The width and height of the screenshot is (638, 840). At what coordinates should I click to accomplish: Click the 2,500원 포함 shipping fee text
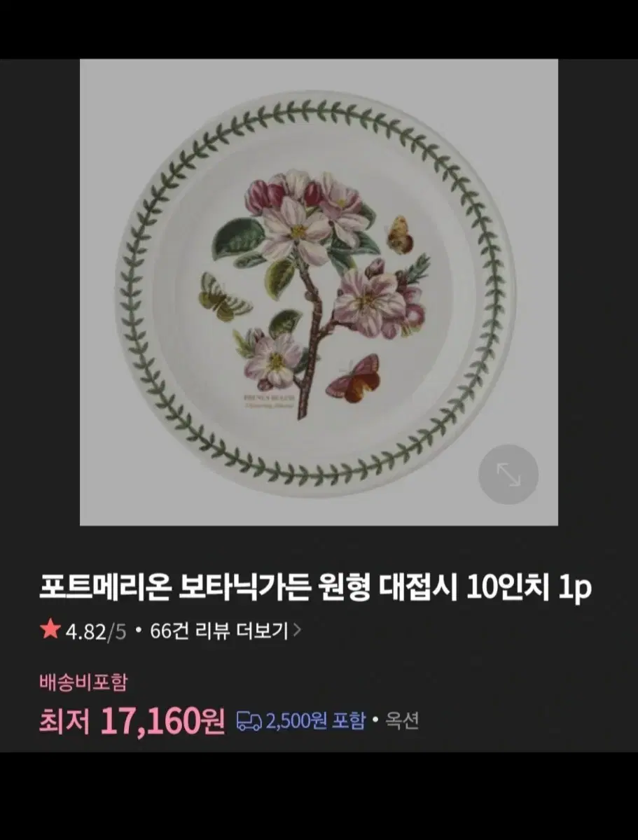[316, 721]
